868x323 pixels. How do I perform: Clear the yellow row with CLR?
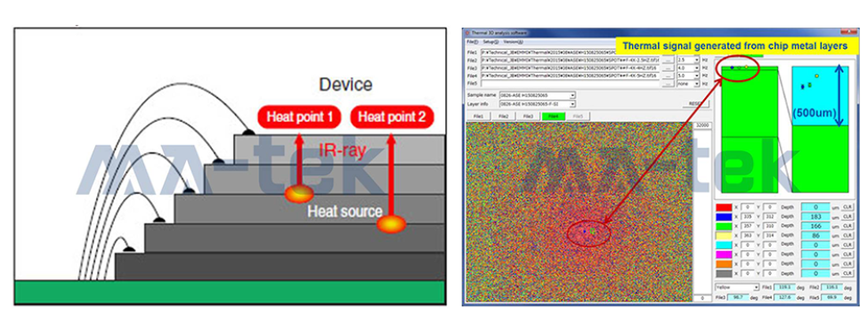coord(848,236)
